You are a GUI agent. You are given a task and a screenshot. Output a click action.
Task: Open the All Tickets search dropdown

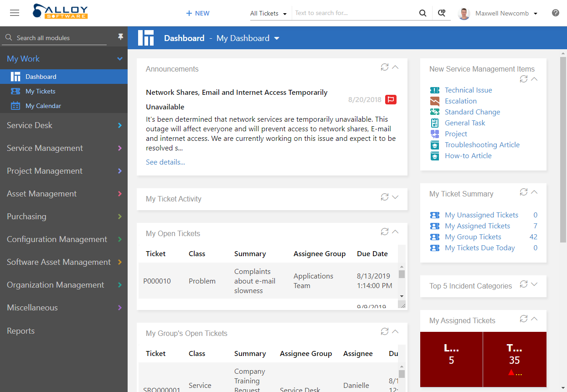click(x=268, y=13)
